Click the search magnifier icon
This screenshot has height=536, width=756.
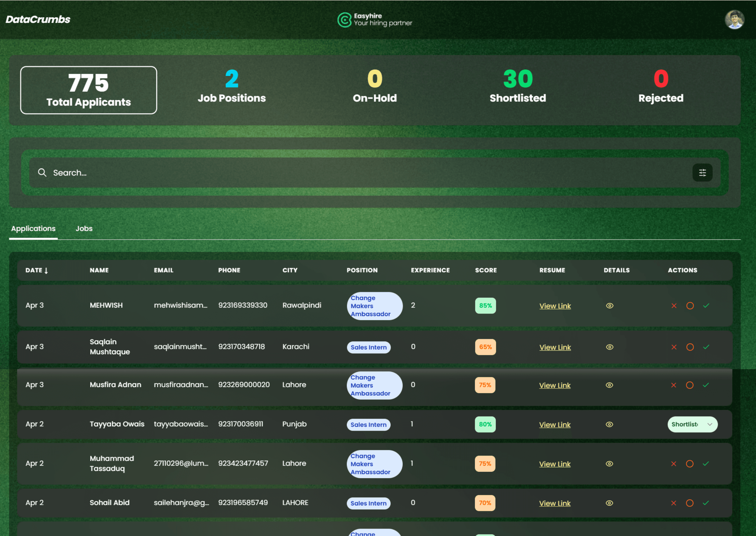tap(42, 173)
